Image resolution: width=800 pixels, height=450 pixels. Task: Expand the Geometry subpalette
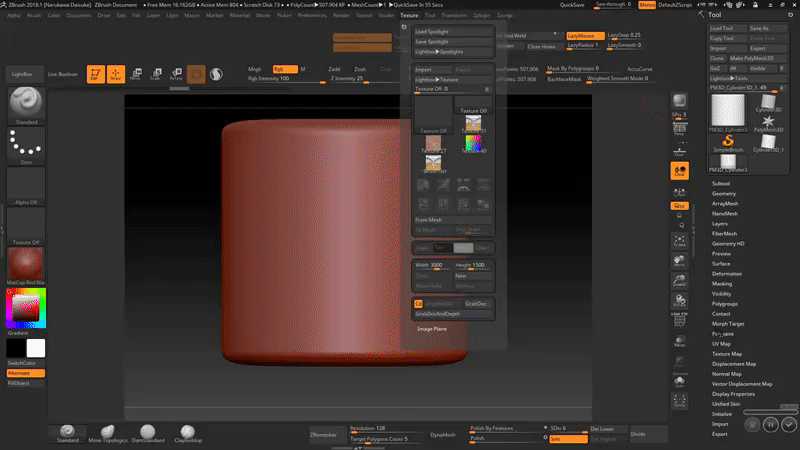pos(724,193)
